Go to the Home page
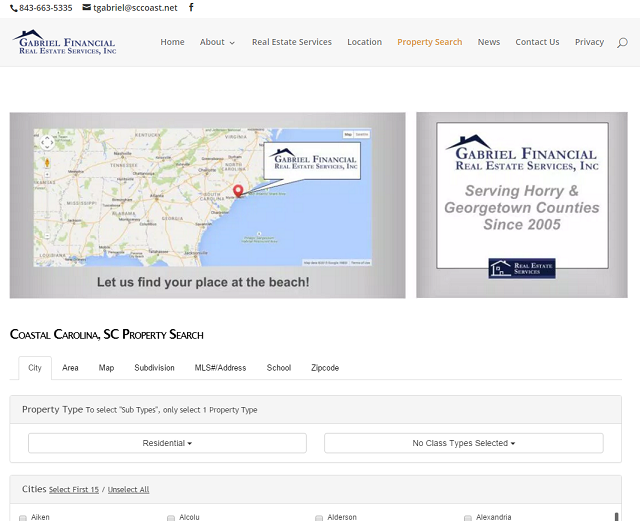 [172, 42]
